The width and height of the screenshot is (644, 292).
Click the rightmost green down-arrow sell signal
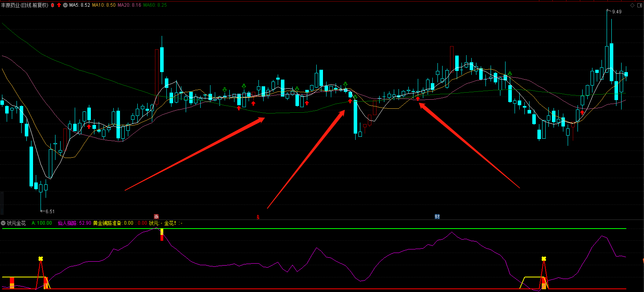(x=510, y=74)
